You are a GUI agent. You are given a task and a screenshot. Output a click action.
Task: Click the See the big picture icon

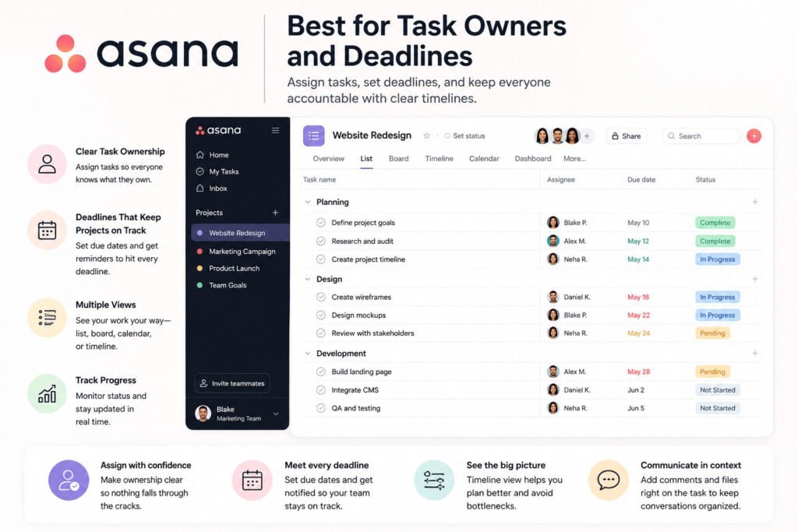click(433, 480)
